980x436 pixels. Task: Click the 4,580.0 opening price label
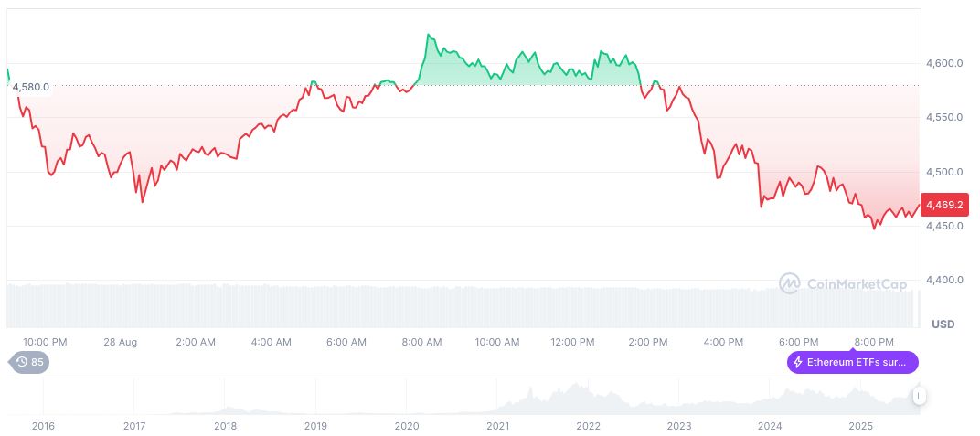(31, 87)
